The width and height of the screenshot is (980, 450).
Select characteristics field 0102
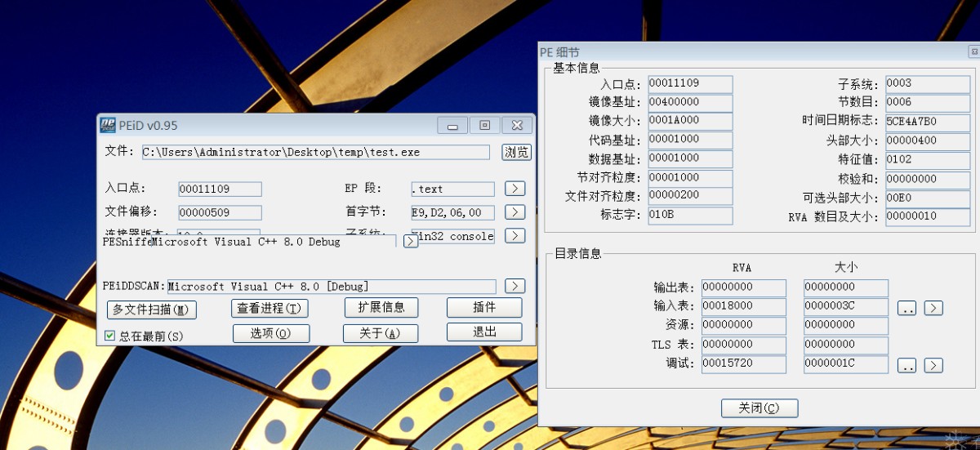(x=928, y=160)
